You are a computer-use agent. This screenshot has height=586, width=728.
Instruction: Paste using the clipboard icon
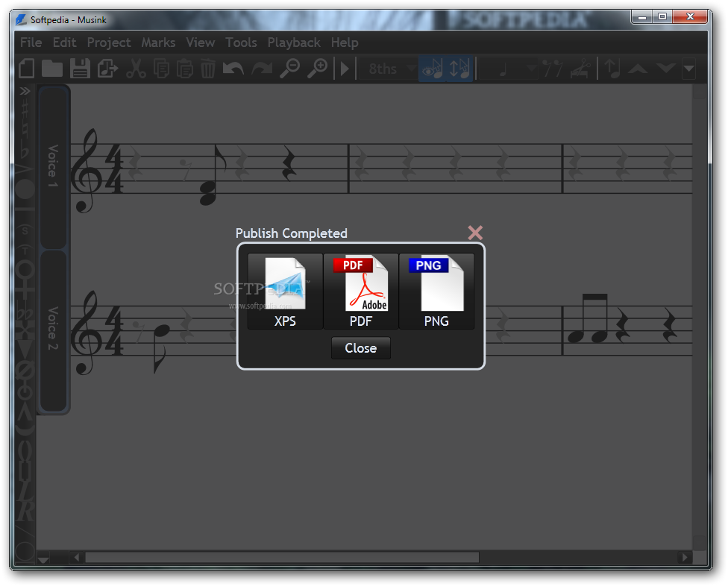[x=185, y=69]
